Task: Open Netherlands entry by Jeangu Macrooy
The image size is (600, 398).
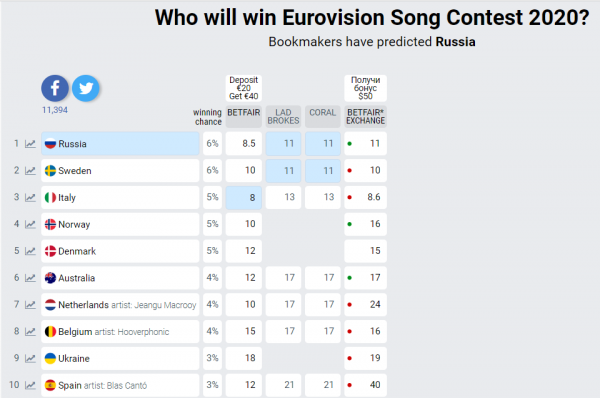Action: click(x=120, y=305)
